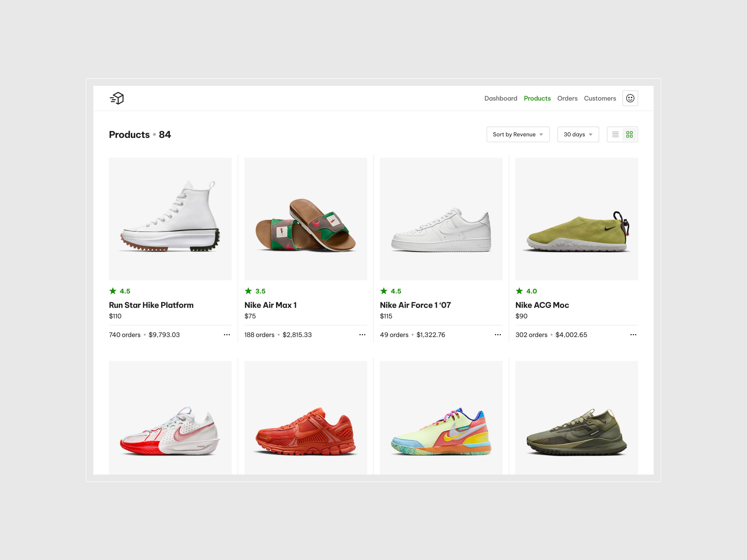Open more options for Nike ACG Moc
Screen dimensions: 747x560
click(x=633, y=335)
